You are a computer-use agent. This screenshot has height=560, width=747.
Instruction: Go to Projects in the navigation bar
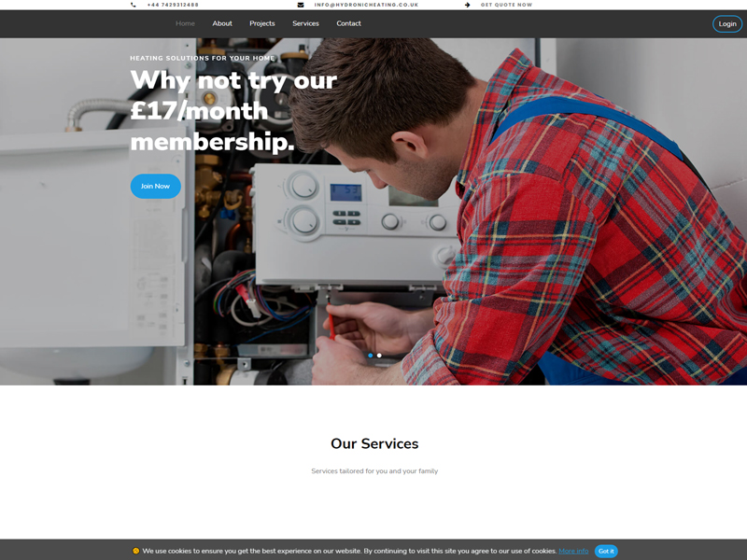pos(262,23)
